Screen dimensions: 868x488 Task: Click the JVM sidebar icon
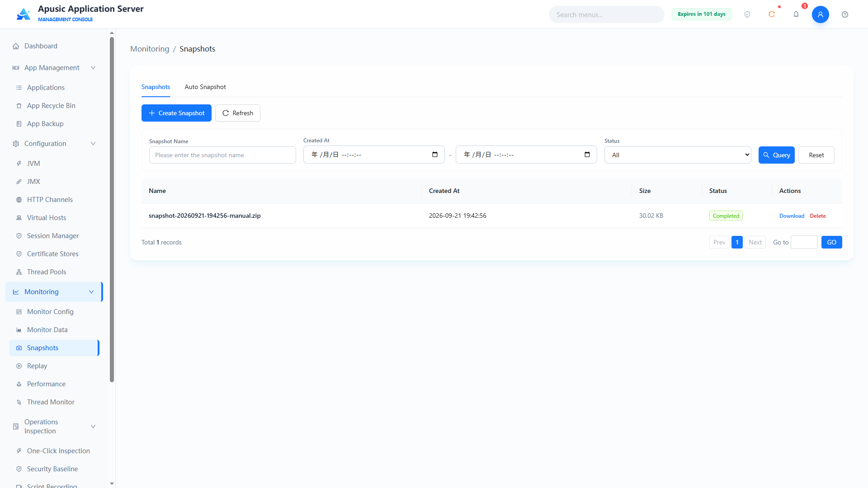[x=19, y=164]
